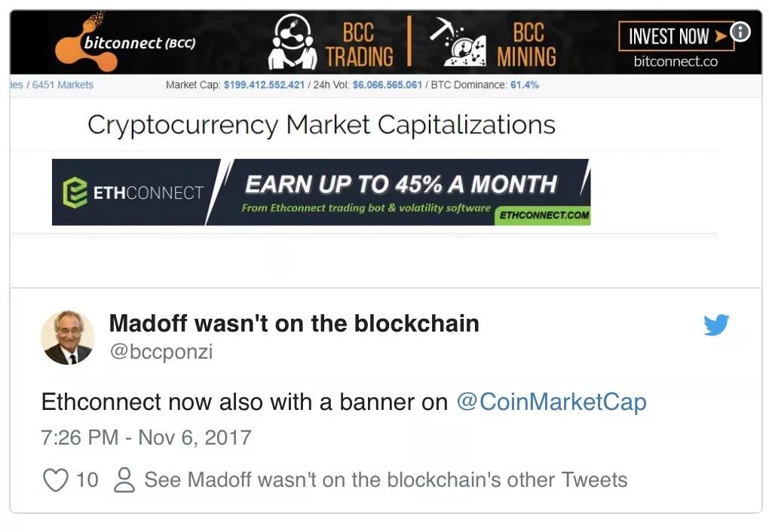Viewport: 769px width, 532px height.
Task: Click the display name Madoff wasn't on the blockchain
Action: coord(294,323)
